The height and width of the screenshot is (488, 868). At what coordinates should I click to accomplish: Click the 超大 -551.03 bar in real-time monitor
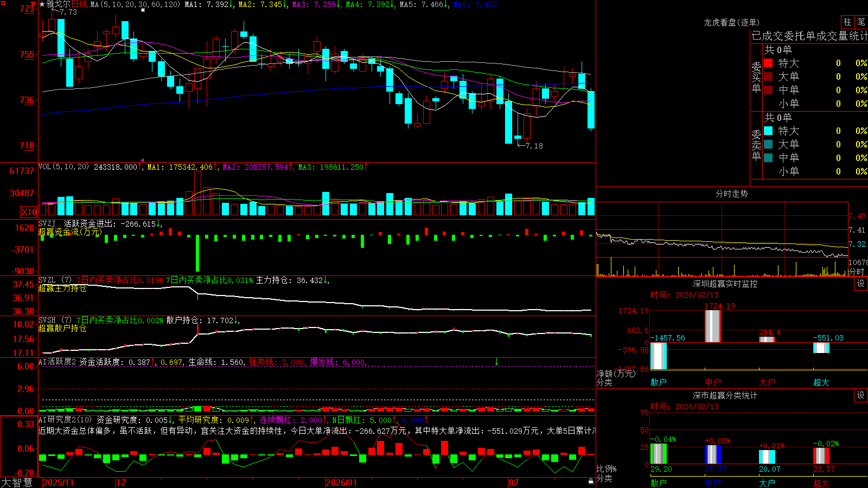point(821,348)
